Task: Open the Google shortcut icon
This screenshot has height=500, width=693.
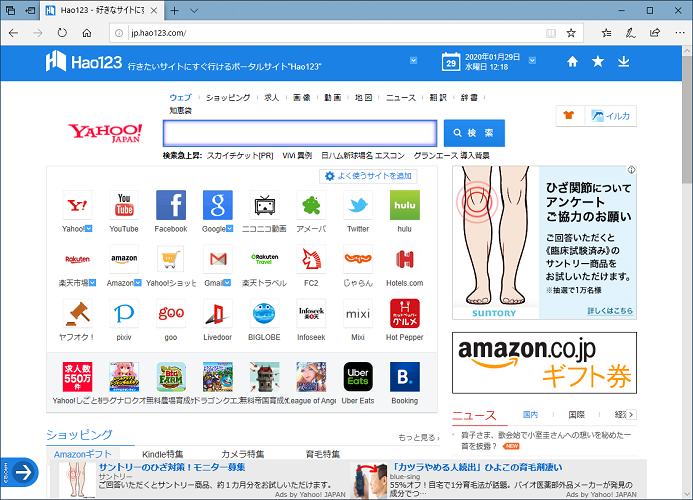Action: [x=218, y=205]
